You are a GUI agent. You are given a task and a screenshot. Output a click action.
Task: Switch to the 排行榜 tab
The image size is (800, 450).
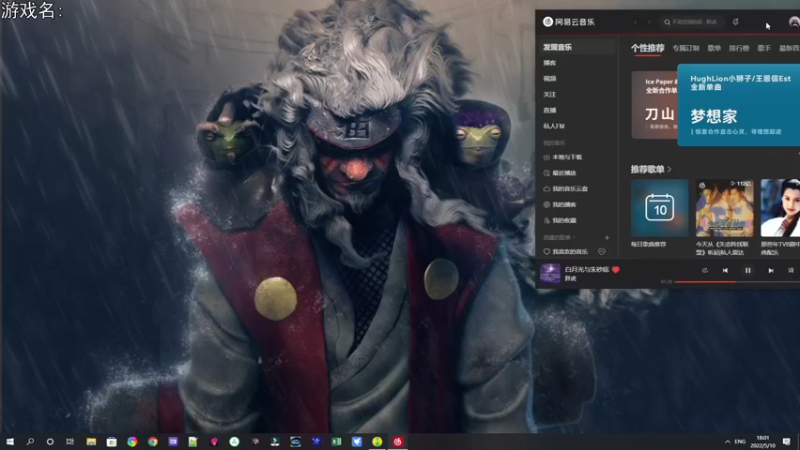point(739,48)
